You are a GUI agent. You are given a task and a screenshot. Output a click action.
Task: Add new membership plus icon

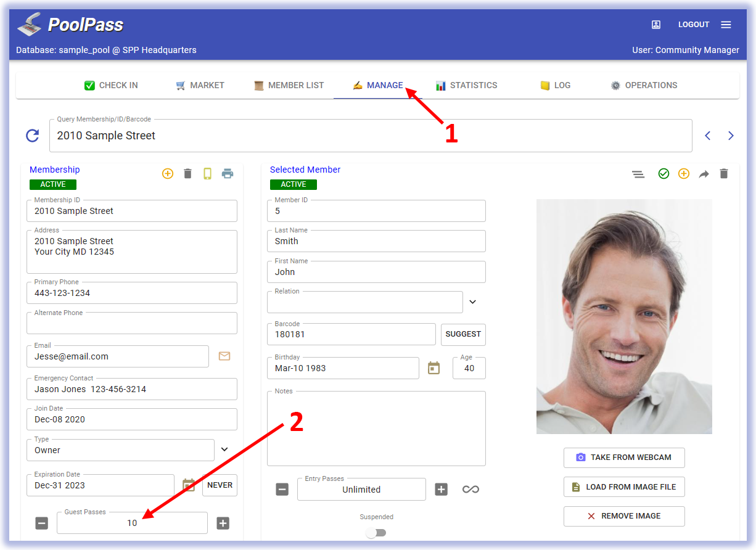click(x=168, y=174)
